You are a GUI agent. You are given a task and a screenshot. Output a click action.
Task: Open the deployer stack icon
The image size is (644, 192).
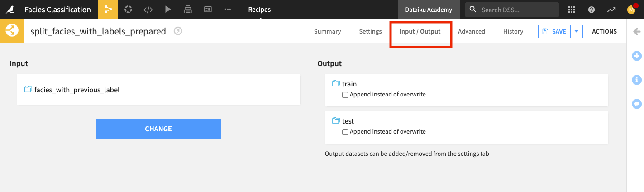tap(188, 10)
